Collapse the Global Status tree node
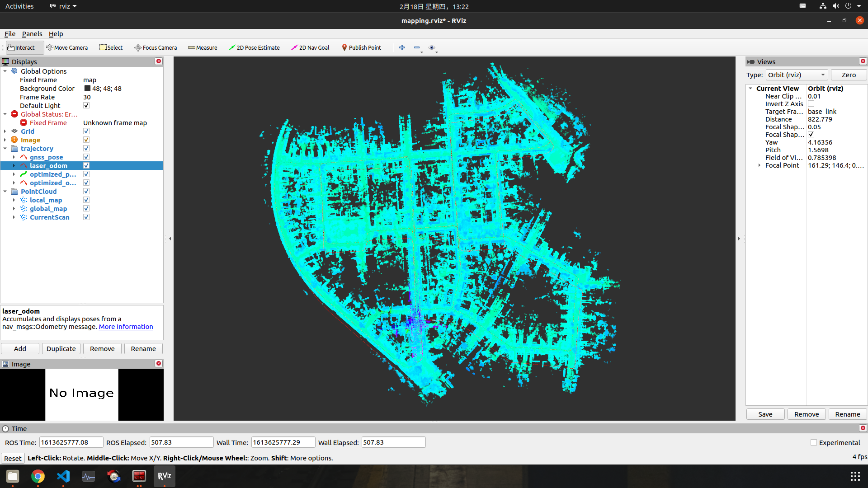Image resolution: width=868 pixels, height=488 pixels. [x=5, y=114]
